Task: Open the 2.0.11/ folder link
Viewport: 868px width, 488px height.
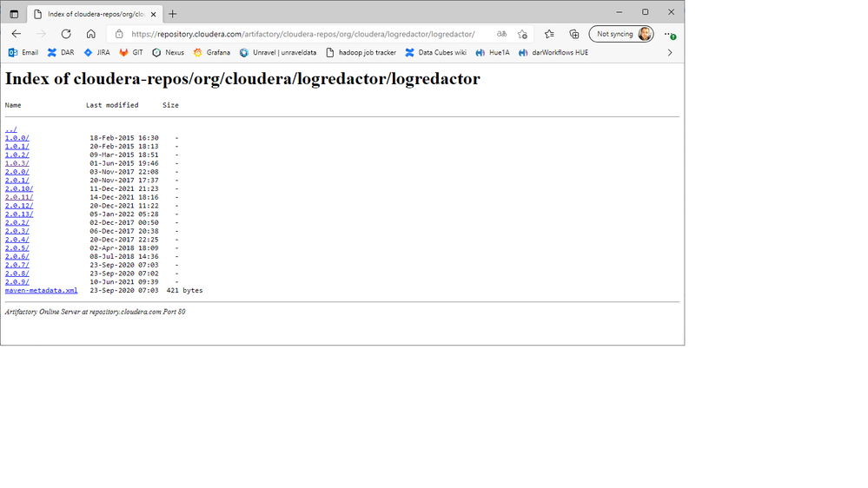Action: pos(19,197)
